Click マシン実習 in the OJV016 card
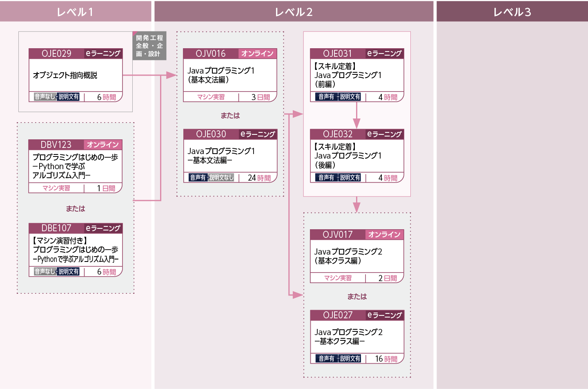This screenshot has height=389, width=588. pos(211,97)
